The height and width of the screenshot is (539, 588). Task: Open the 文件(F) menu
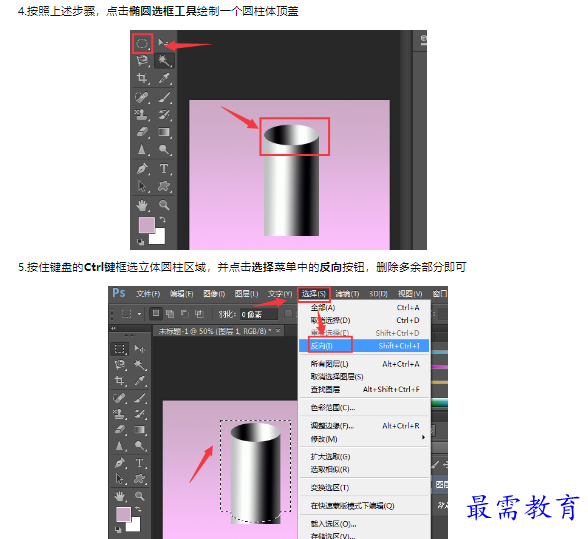(x=148, y=294)
